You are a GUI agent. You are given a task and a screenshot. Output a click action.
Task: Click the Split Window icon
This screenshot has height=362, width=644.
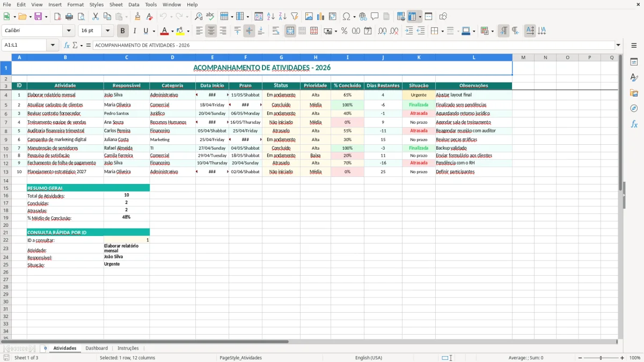(428, 17)
